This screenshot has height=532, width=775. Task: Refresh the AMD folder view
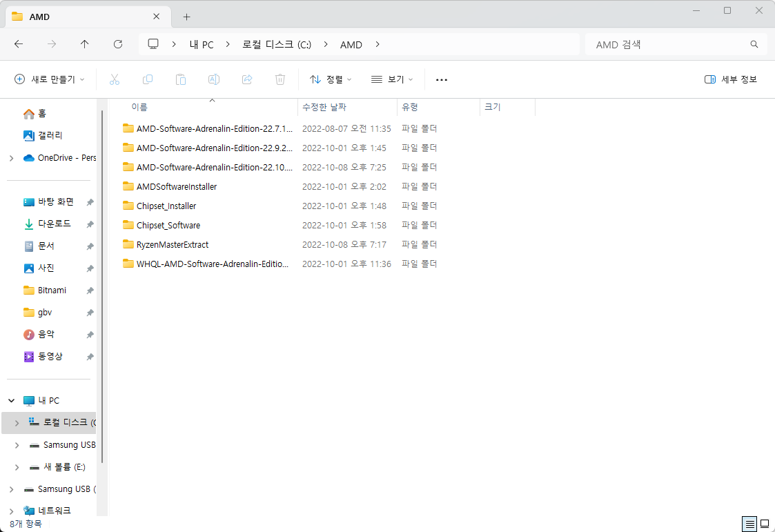tap(117, 44)
